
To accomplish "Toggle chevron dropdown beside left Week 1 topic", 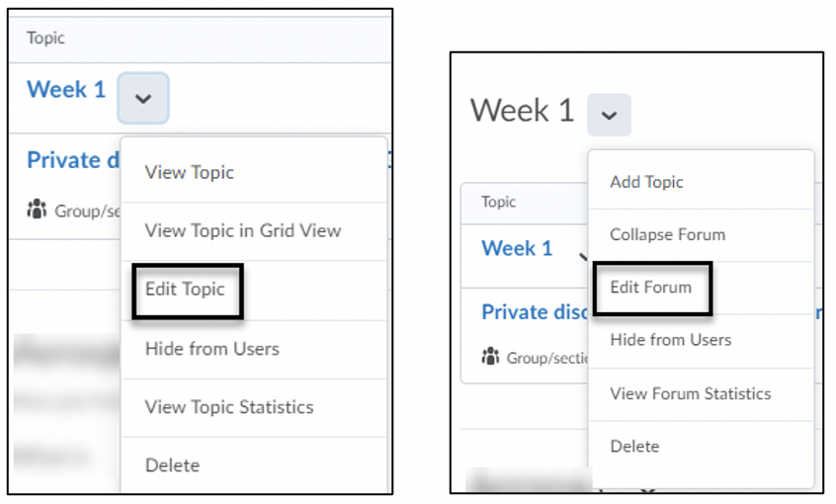I will coord(142,98).
